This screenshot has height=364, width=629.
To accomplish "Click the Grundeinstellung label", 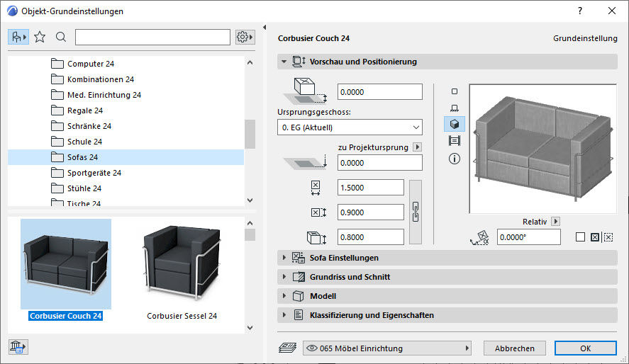I will (585, 38).
